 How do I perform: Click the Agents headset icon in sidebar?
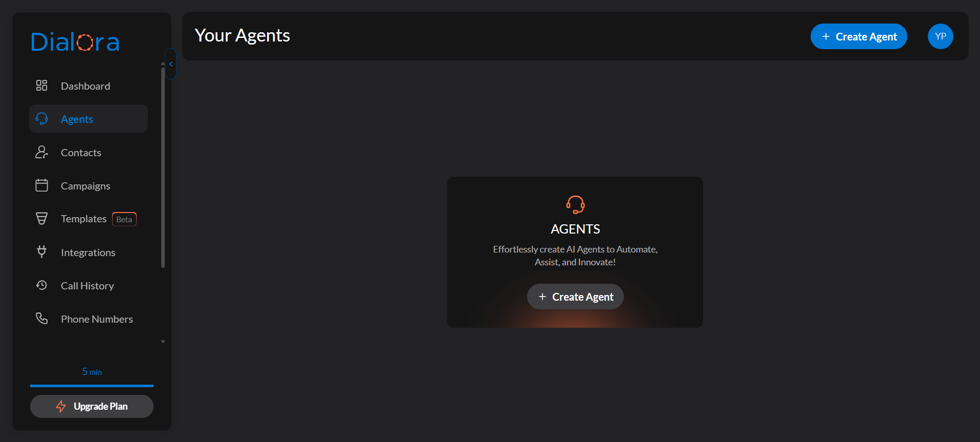[41, 119]
